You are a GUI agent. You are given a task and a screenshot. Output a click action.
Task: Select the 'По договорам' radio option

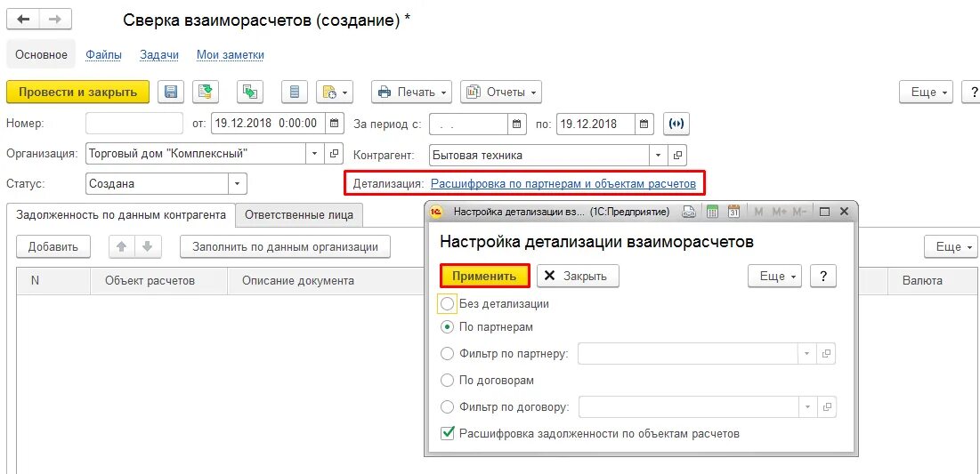click(447, 380)
